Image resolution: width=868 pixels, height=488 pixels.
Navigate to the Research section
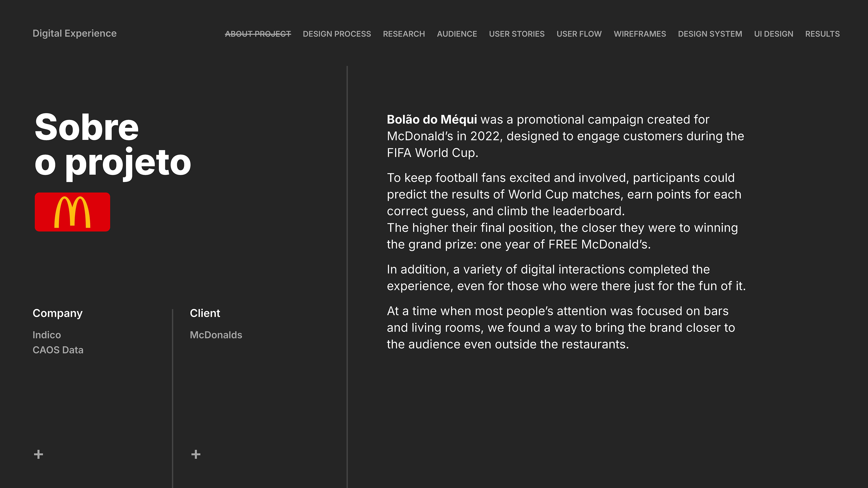coord(404,34)
